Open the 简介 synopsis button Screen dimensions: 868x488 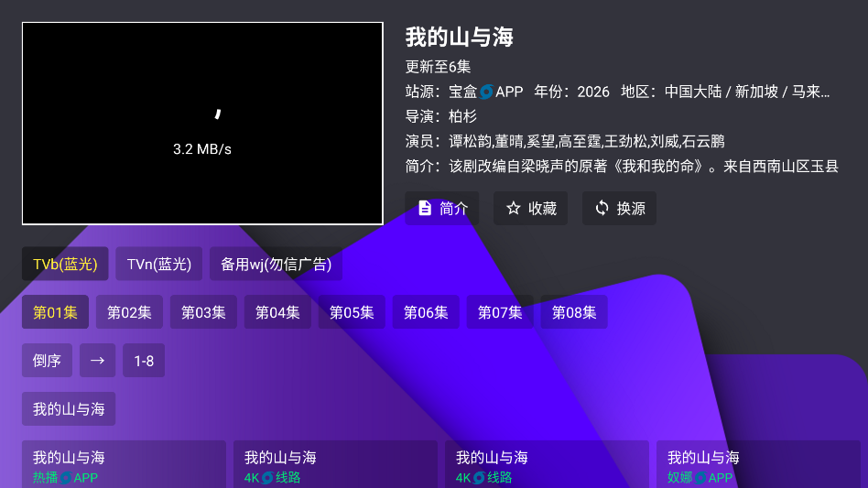[441, 208]
